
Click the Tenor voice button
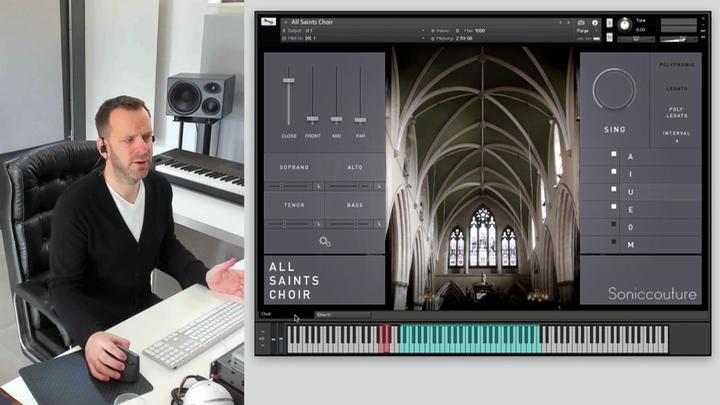click(294, 205)
